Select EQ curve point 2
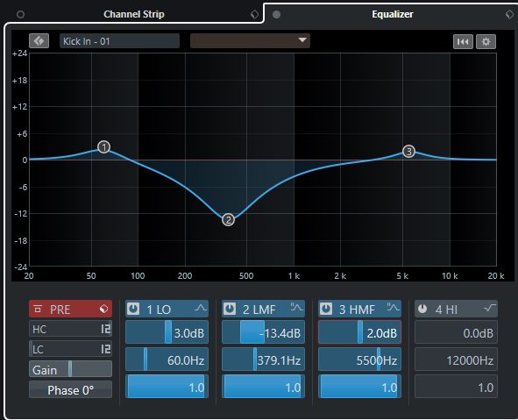Viewport: 518px width, 420px height. 228,220
